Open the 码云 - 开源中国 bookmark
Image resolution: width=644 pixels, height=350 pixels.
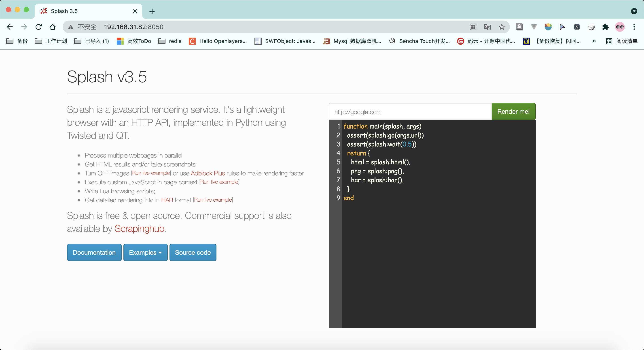pos(486,41)
